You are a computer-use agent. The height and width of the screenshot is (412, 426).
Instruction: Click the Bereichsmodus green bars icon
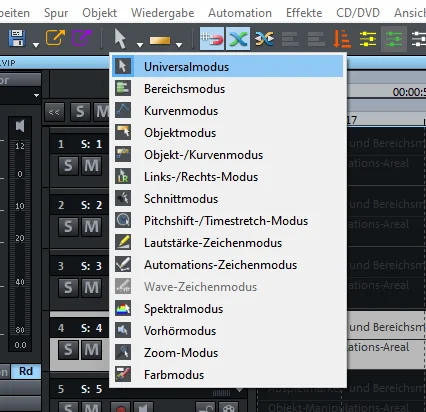click(x=123, y=88)
